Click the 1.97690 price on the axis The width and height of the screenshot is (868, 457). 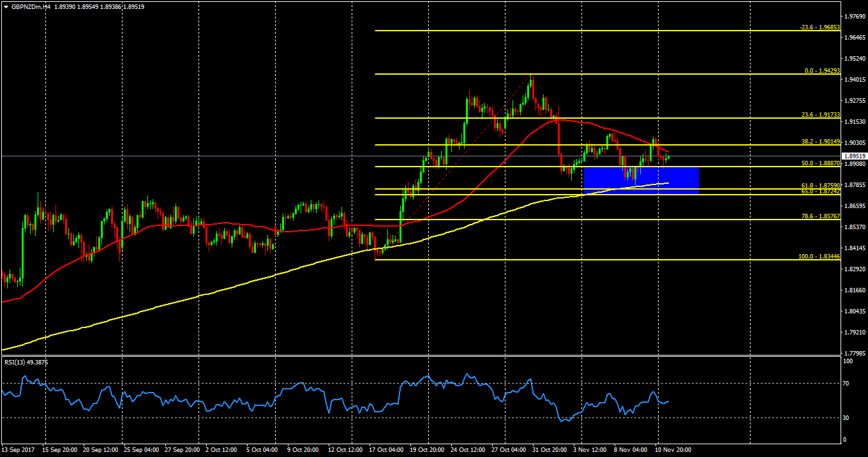tap(854, 16)
